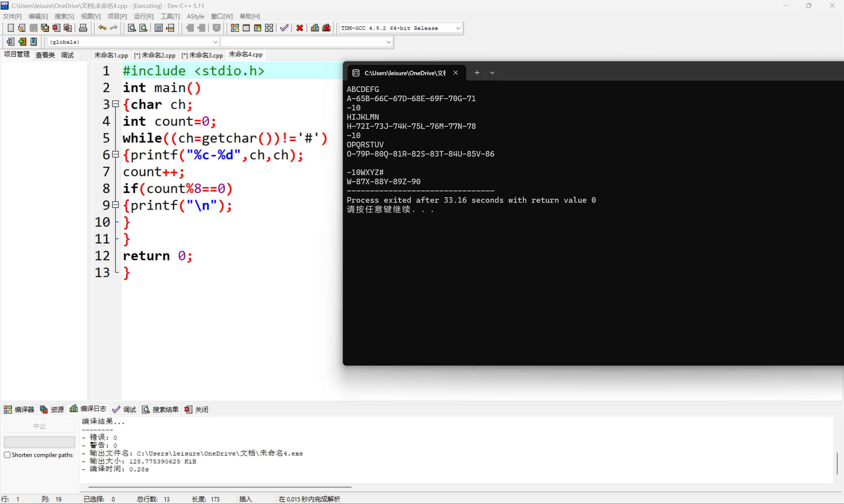Image resolution: width=844 pixels, height=504 pixels.
Task: Open a new terminal tab with plus button
Action: 476,72
